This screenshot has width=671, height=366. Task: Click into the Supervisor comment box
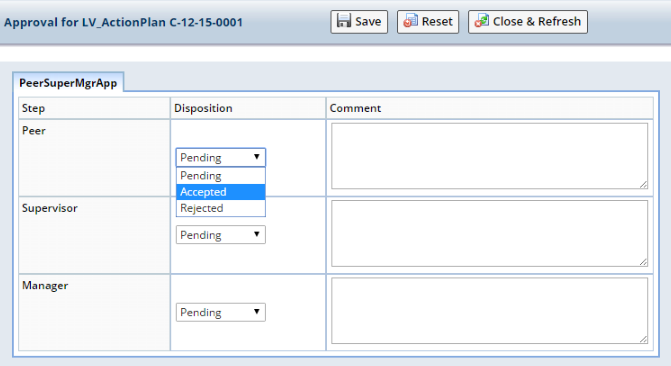pos(489,233)
